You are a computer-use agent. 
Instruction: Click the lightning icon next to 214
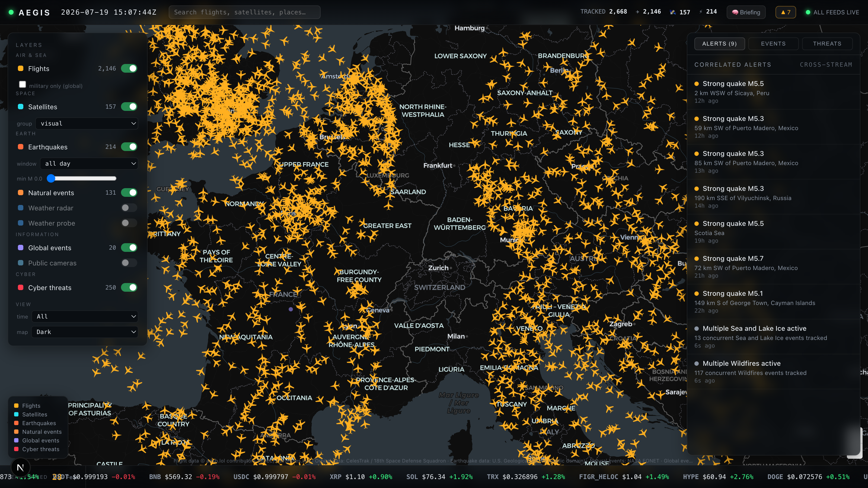701,12
